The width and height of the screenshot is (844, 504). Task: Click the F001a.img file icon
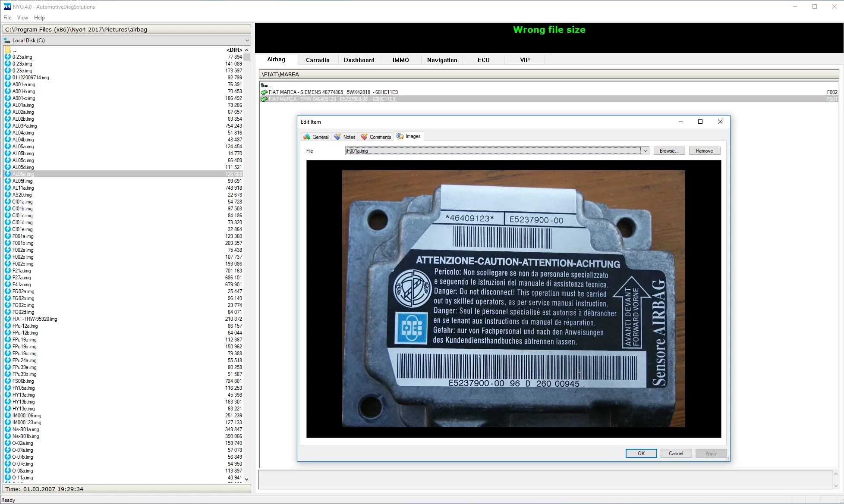point(8,236)
